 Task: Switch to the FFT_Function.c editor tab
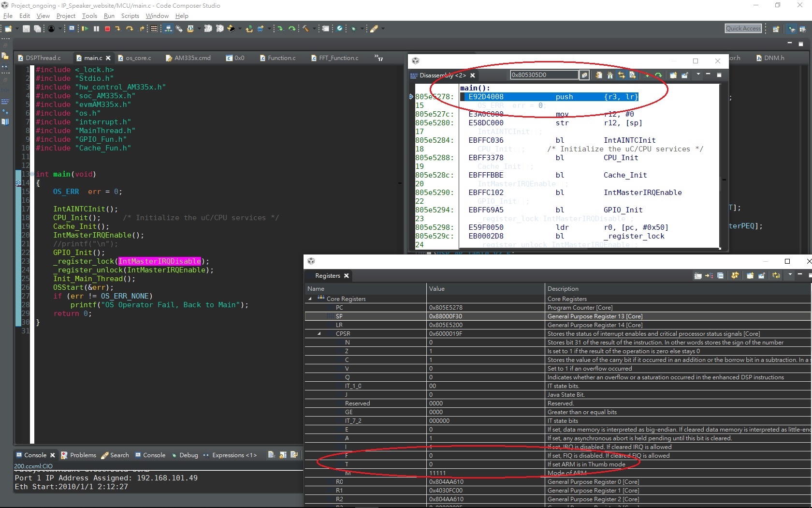(335, 58)
